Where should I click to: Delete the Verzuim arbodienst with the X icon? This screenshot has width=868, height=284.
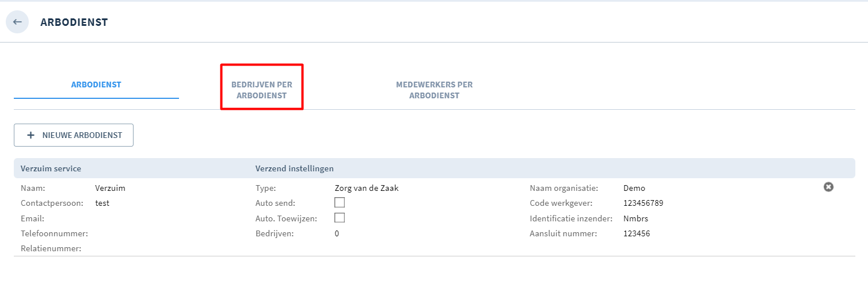click(828, 187)
